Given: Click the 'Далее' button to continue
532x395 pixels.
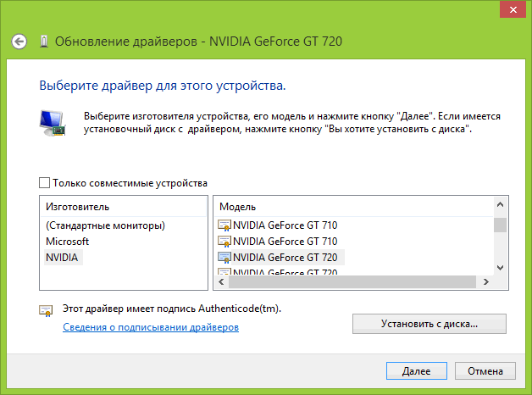Looking at the screenshot, I should point(416,371).
